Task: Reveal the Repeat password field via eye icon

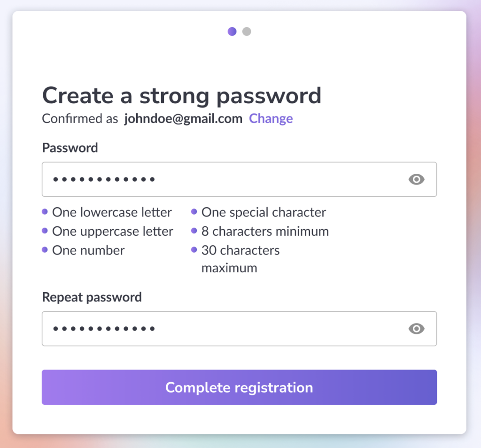Action: pyautogui.click(x=416, y=329)
